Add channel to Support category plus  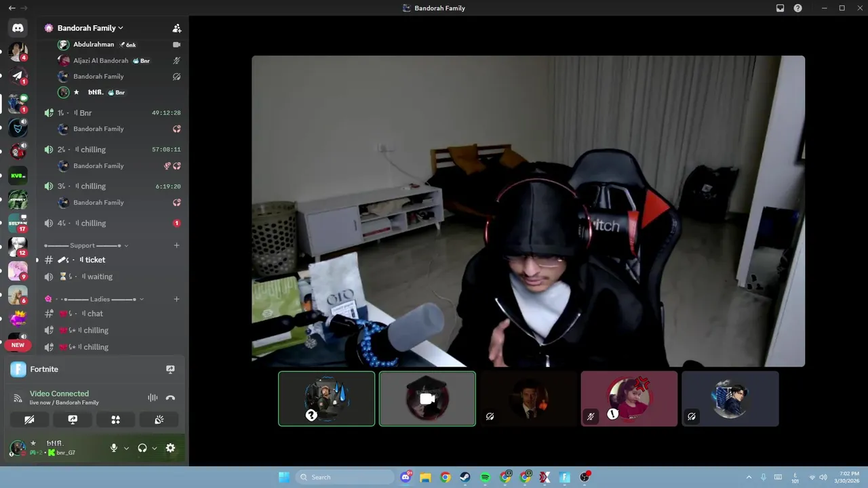[176, 245]
